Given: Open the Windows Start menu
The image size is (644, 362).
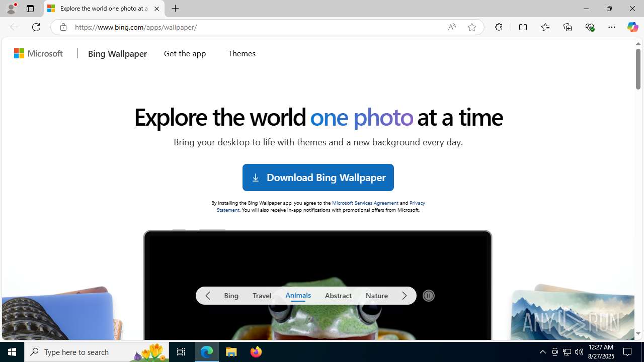Looking at the screenshot, I should 12,352.
